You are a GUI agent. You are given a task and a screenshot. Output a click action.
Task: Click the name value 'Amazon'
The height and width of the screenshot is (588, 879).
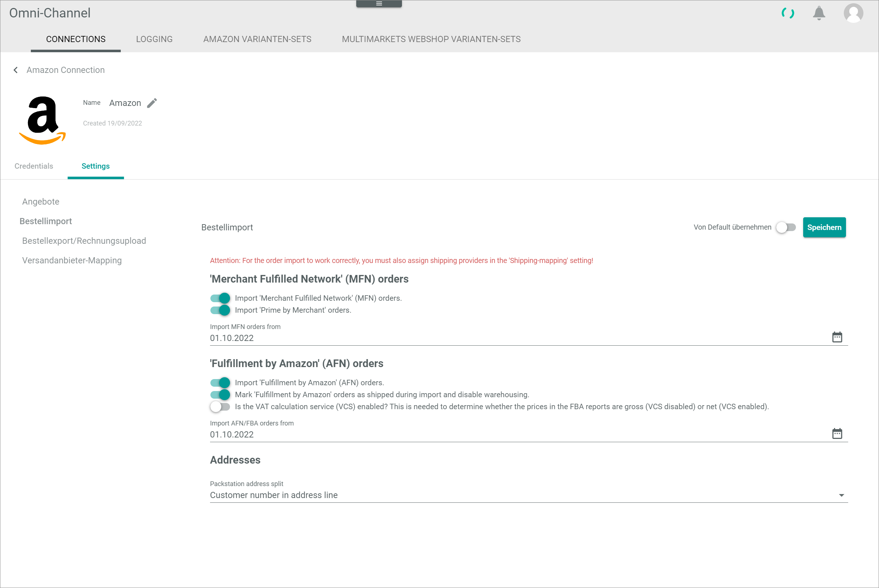[x=125, y=103]
